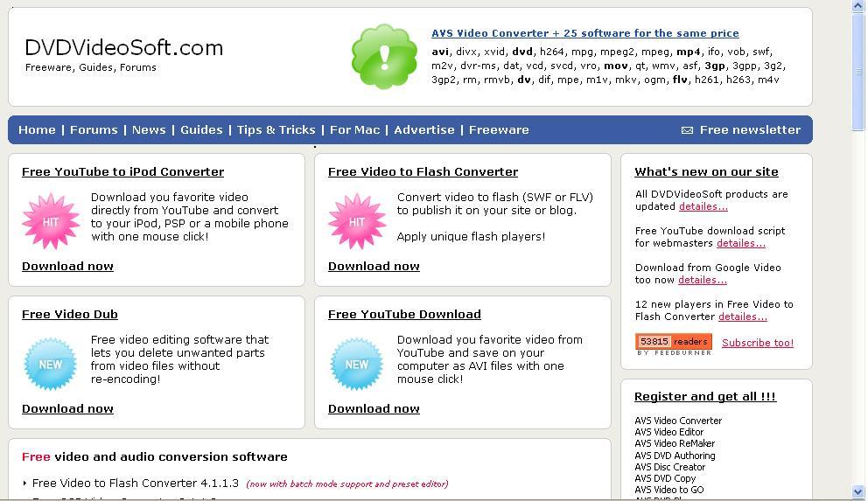Image resolution: width=868 pixels, height=501 pixels.
Task: Click the Subscribe too! link
Action: [x=757, y=343]
